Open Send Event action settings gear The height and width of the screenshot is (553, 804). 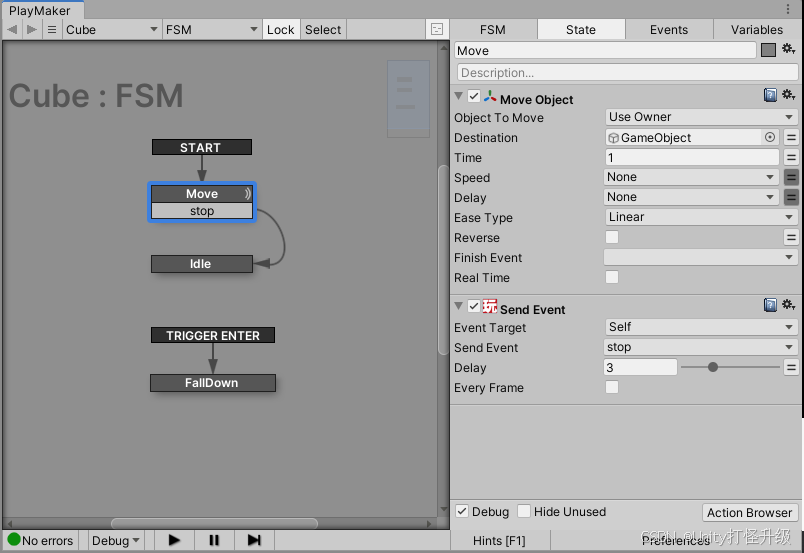(x=789, y=305)
